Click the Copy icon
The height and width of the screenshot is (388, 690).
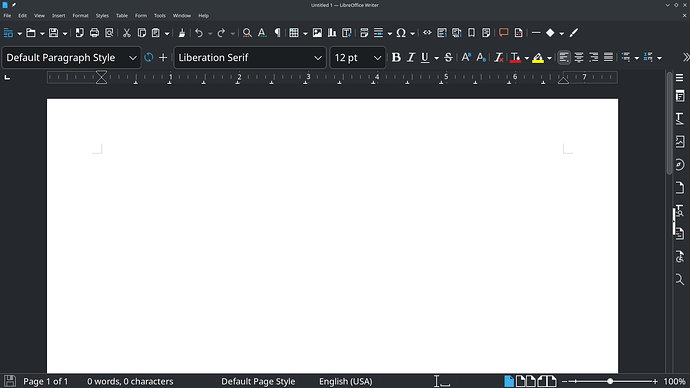click(x=142, y=33)
